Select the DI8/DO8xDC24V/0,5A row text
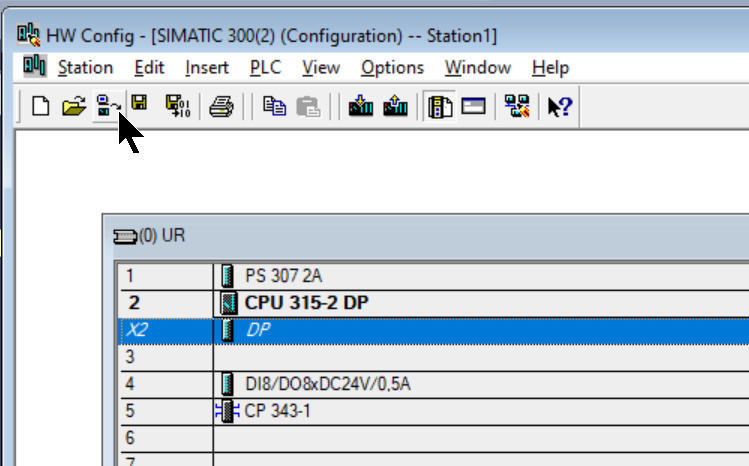This screenshot has height=466, width=749. pos(328,384)
